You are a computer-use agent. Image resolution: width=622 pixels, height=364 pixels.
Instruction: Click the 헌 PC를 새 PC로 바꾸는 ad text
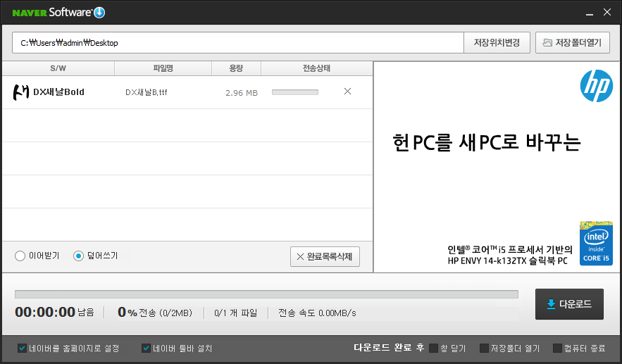tap(487, 142)
